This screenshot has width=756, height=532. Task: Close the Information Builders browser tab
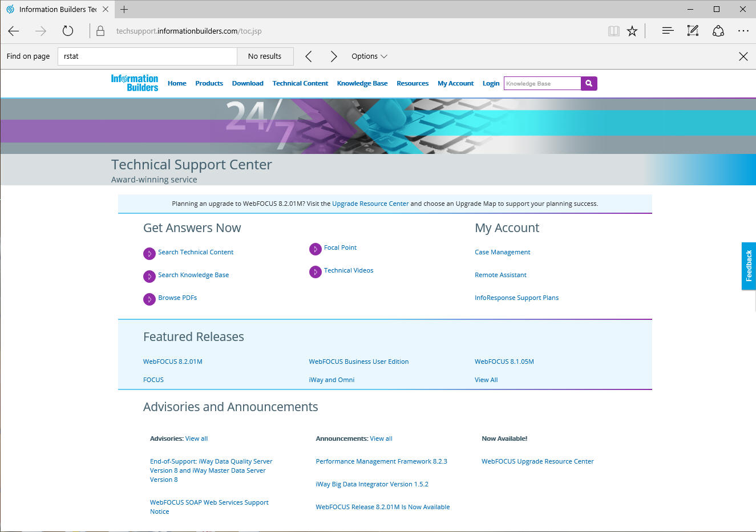click(x=106, y=9)
